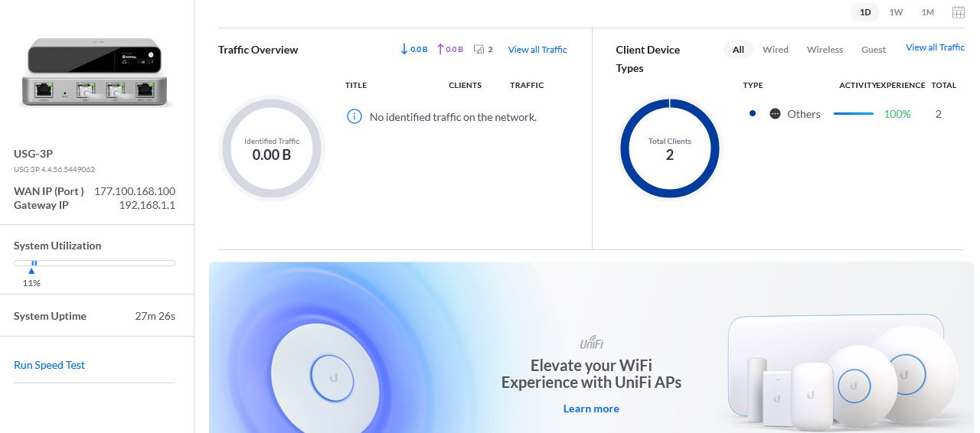Open View all Traffic in Traffic Overview

click(x=537, y=50)
